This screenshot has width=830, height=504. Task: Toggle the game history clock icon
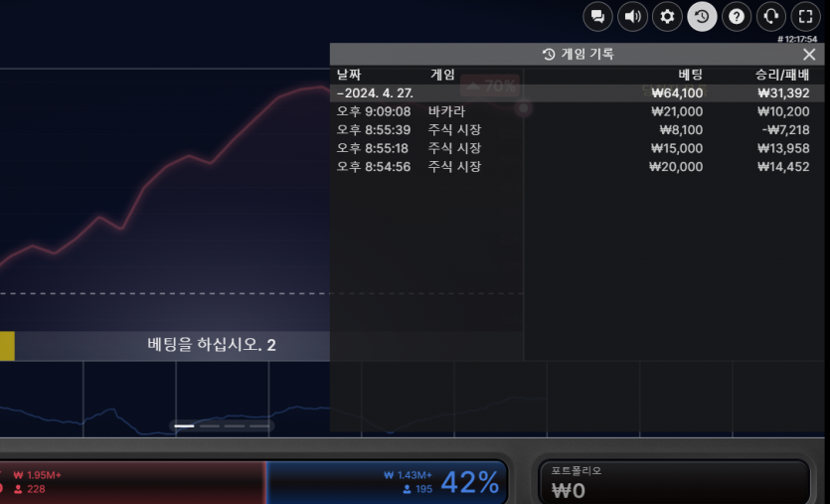point(702,16)
